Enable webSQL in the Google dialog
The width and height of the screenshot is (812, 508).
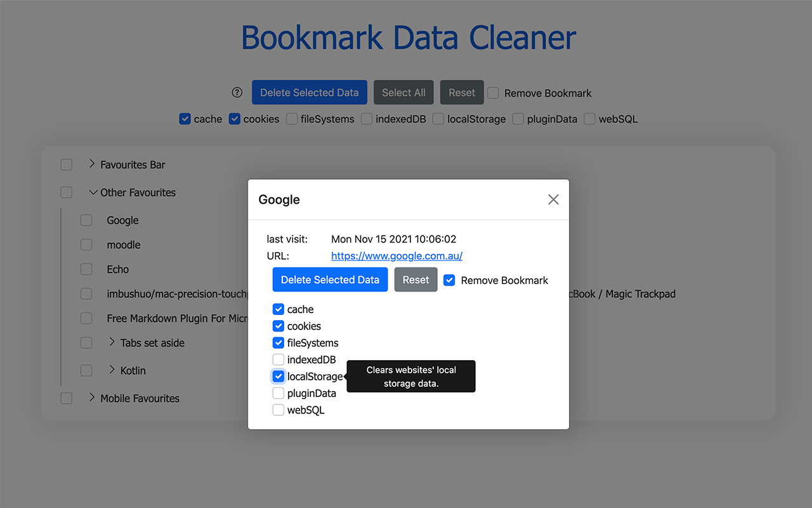pyautogui.click(x=278, y=410)
